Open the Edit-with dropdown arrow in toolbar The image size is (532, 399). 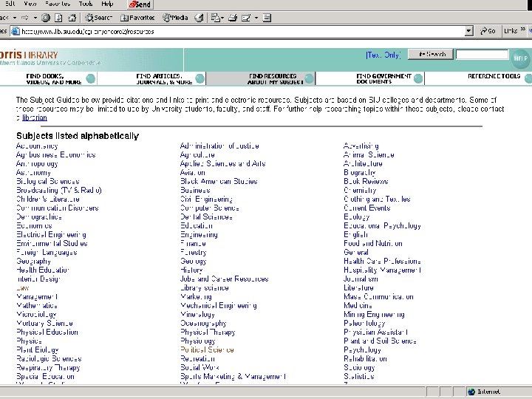pos(256,18)
